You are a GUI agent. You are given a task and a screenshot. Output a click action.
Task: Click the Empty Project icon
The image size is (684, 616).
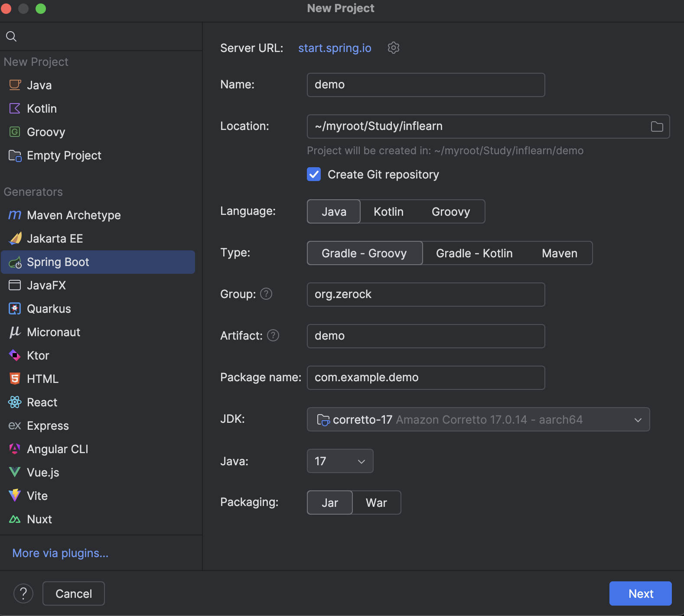[x=15, y=155]
